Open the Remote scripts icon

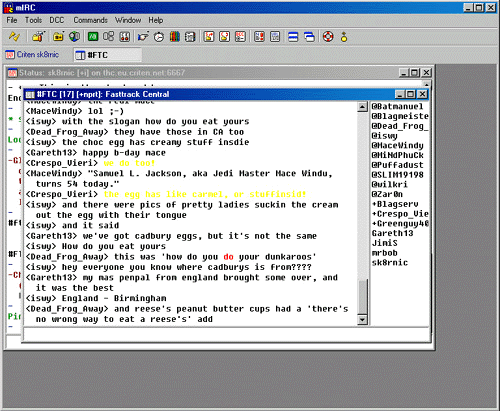pos(124,36)
